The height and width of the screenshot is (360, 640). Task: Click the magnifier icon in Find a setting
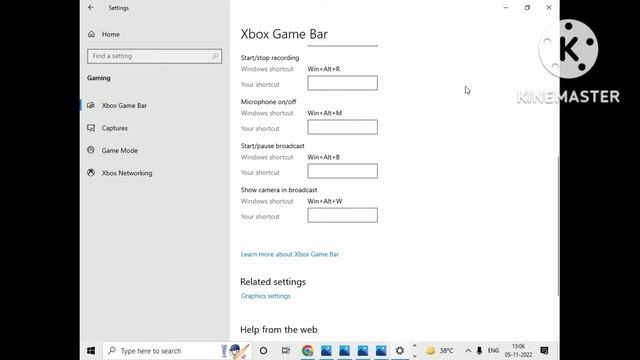(215, 56)
